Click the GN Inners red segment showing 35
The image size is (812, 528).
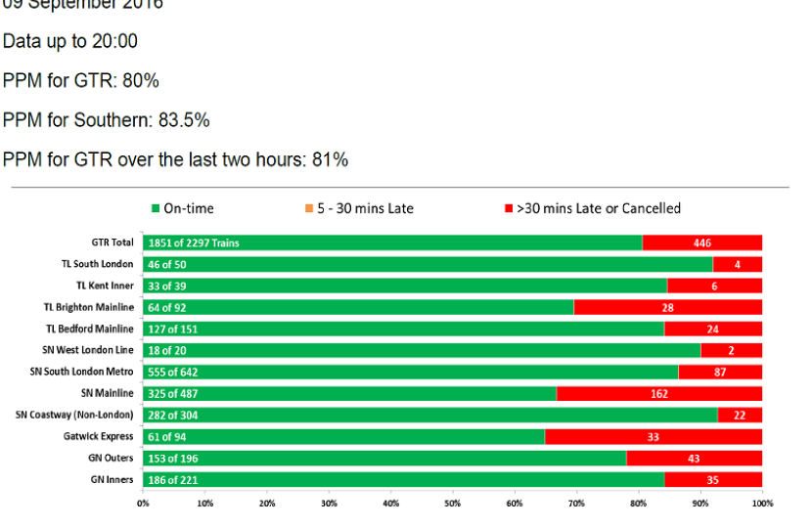[x=713, y=479]
